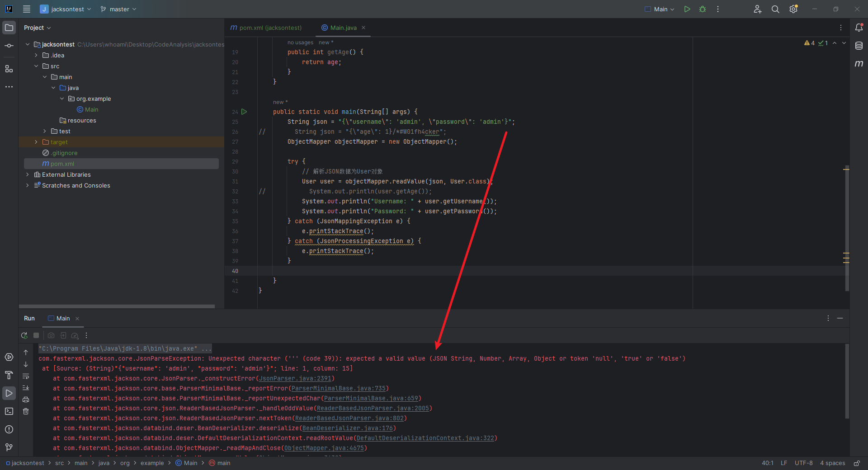Open ParserMinimalBase.java:735 link
This screenshot has height=470, width=868.
pos(339,388)
